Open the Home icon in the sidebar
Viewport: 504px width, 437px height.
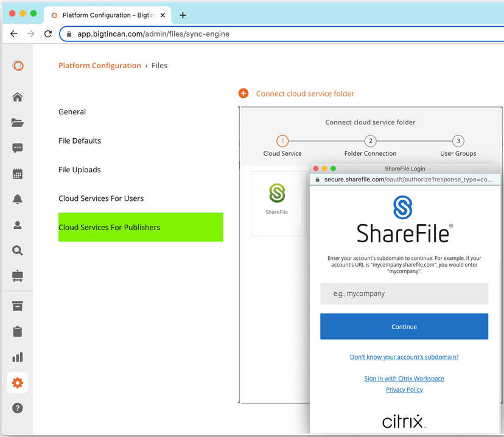(x=17, y=97)
